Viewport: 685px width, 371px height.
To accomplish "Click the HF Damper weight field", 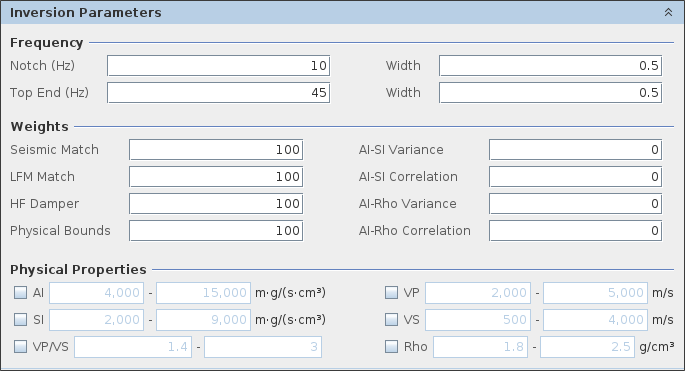I will (216, 204).
